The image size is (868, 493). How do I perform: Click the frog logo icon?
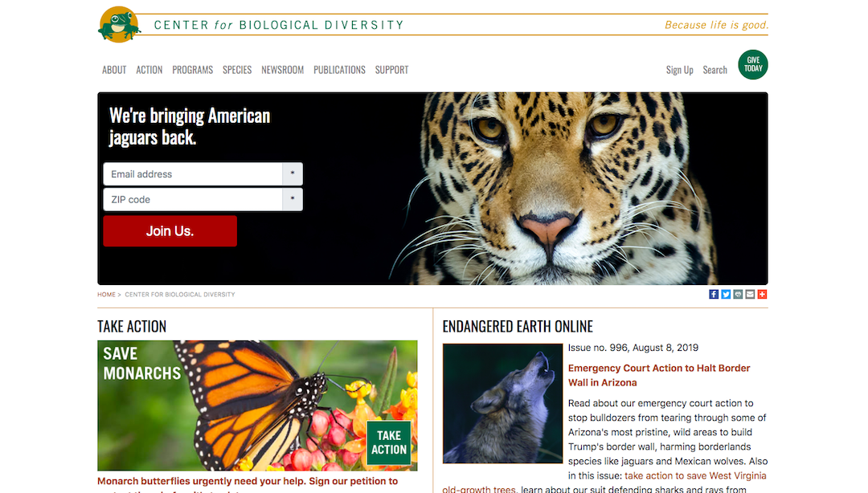point(118,24)
